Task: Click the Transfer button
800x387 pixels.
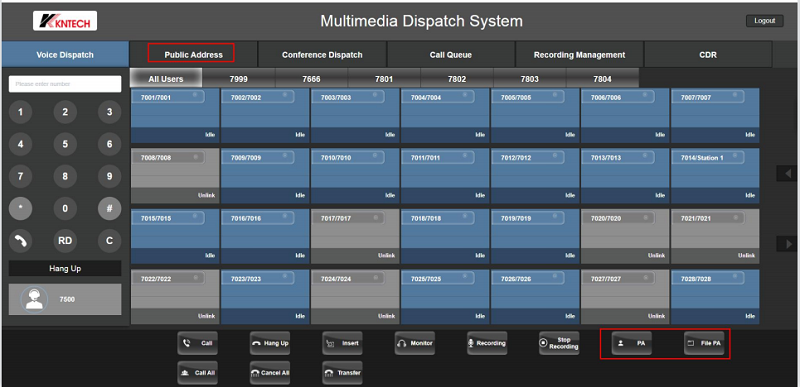Action: pyautogui.click(x=342, y=373)
